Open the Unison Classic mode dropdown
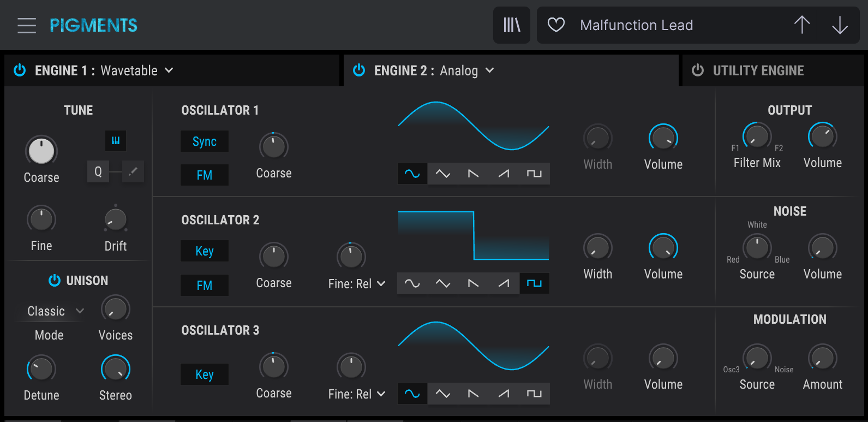The height and width of the screenshot is (422, 868). tap(56, 311)
